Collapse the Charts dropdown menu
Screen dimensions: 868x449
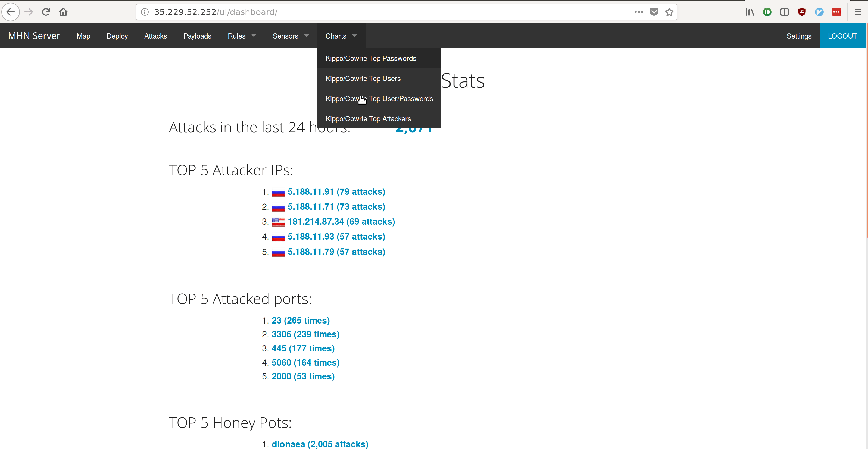[341, 36]
